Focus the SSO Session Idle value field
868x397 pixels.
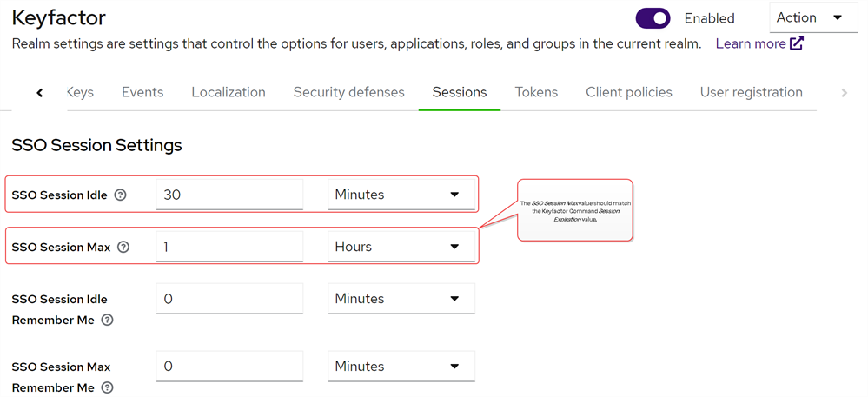click(x=229, y=195)
